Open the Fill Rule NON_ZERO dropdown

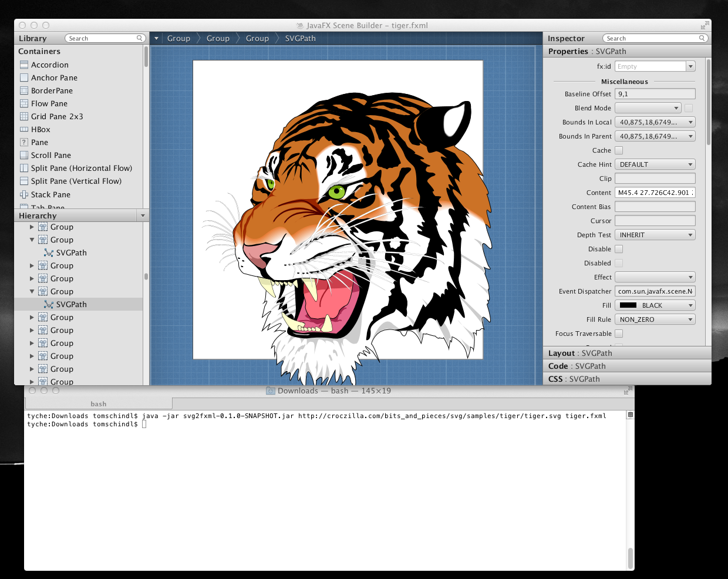point(655,319)
